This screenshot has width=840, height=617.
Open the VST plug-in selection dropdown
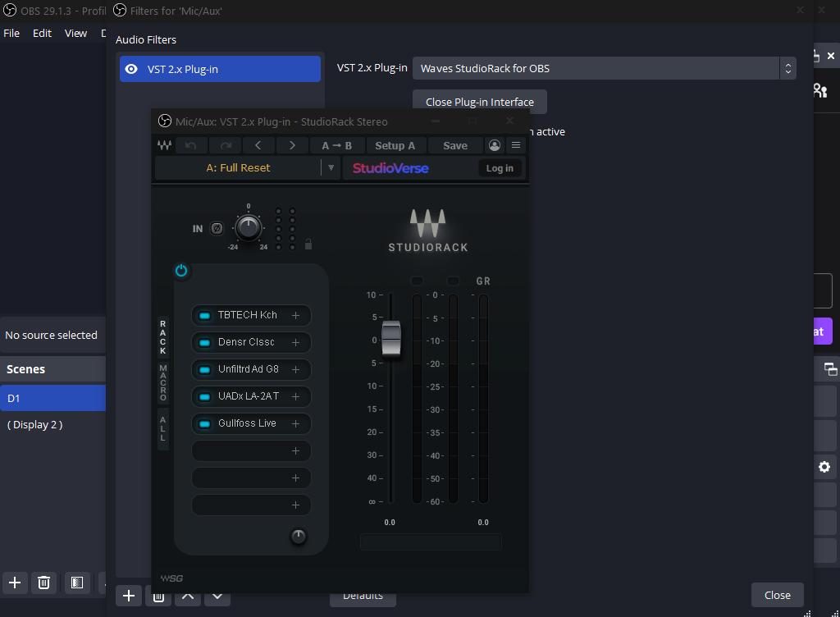pos(604,68)
